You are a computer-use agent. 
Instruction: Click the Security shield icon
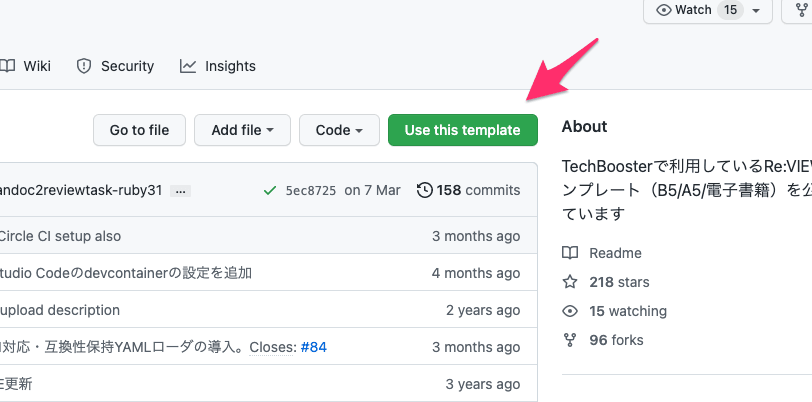[x=84, y=66]
